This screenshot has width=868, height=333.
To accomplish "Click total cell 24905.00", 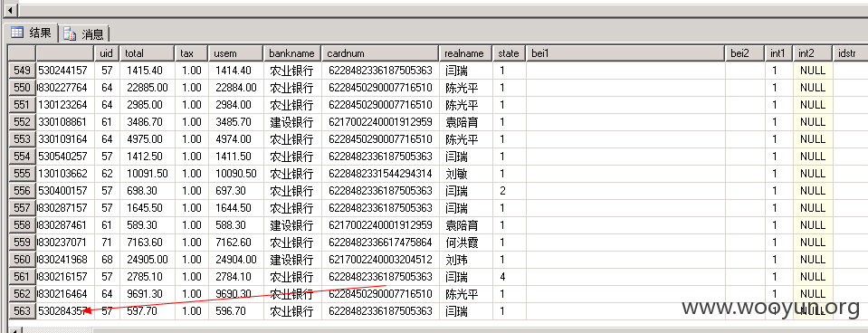I will 148,260.
